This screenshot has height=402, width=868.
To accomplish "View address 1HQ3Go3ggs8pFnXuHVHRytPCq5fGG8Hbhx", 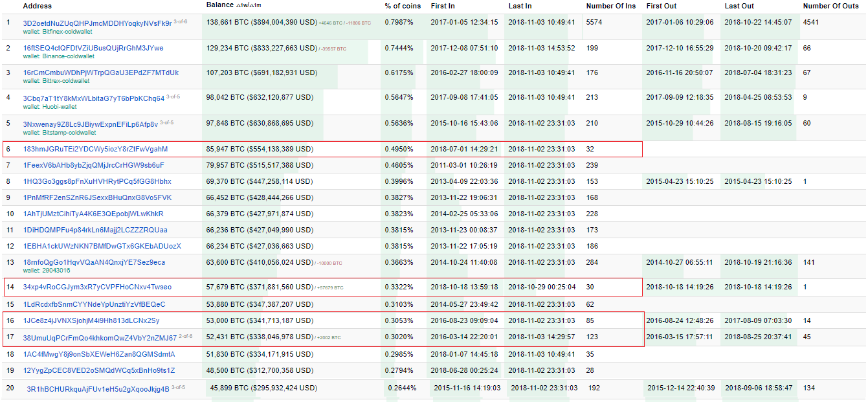I will point(97,181).
